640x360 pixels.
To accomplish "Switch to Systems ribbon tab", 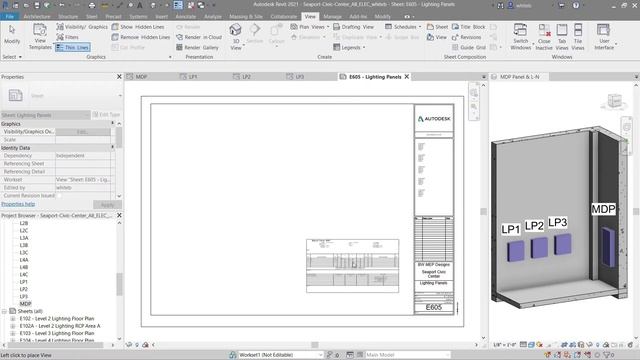I will [138, 17].
